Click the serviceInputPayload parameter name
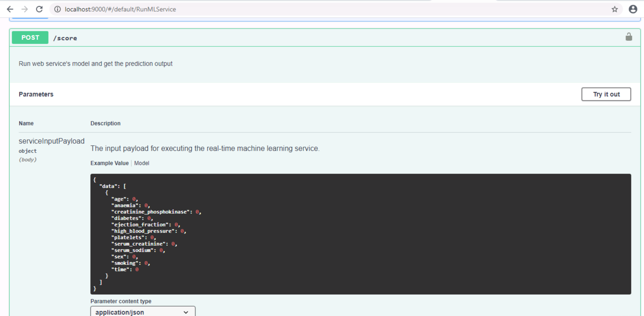The height and width of the screenshot is (316, 644). pyautogui.click(x=51, y=141)
